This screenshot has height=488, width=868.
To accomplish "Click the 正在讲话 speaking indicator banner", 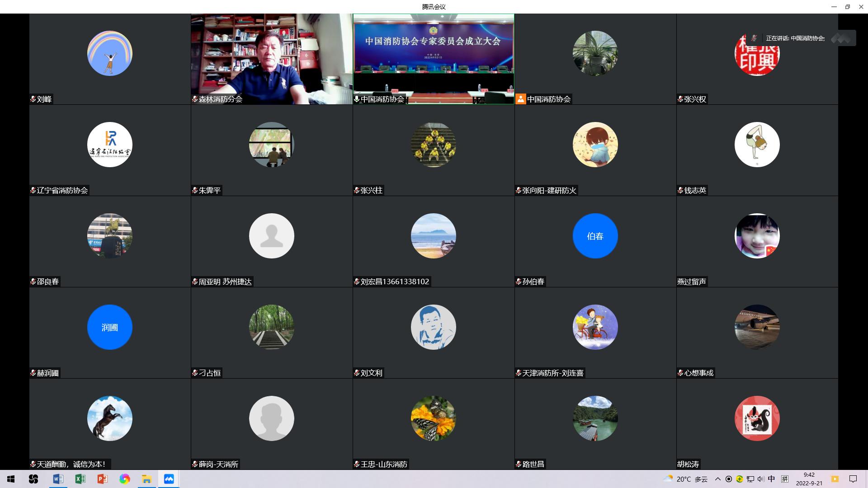I will coord(795,38).
